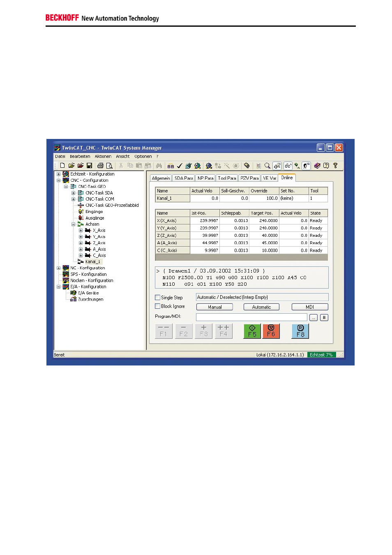Click the checkmark verify configuration icon
This screenshot has height=555, width=392.
pos(180,166)
